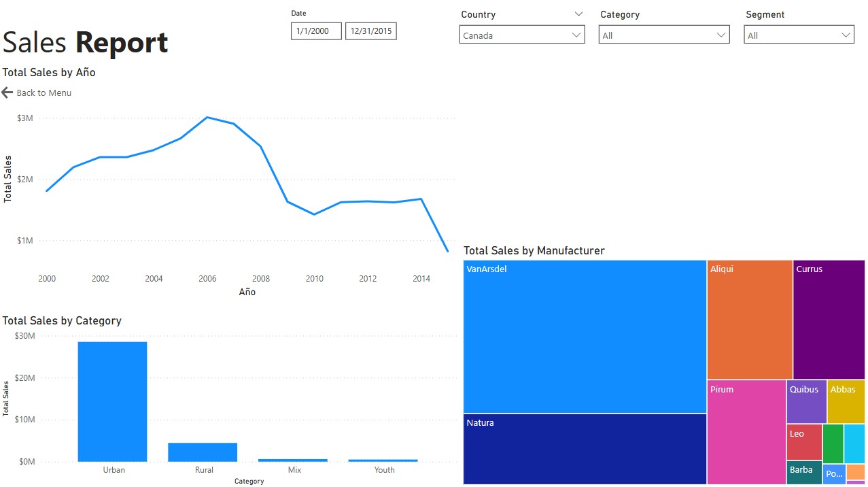Click the Youth category bar
The height and width of the screenshot is (487, 868).
383,460
